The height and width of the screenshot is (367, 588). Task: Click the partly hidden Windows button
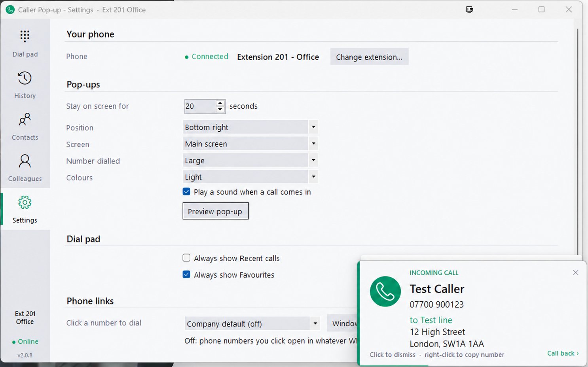343,323
